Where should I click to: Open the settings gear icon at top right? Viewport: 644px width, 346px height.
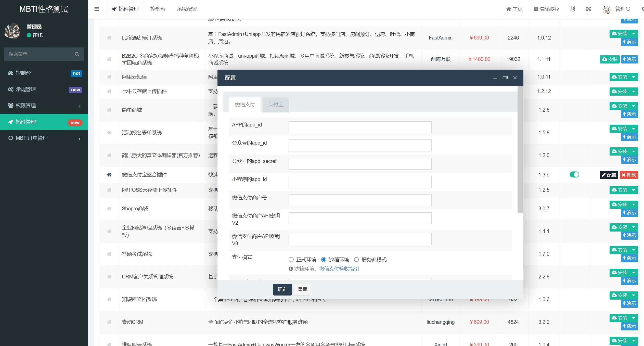(642, 9)
